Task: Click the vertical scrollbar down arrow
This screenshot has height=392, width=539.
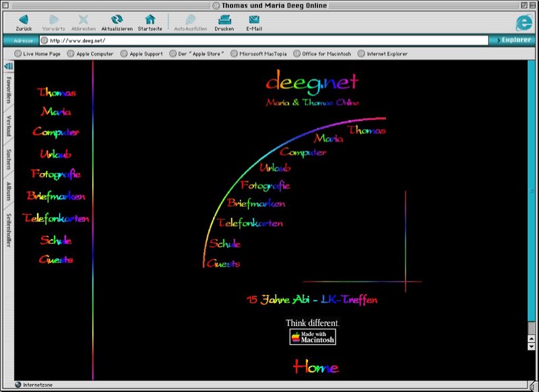Action: click(x=532, y=346)
